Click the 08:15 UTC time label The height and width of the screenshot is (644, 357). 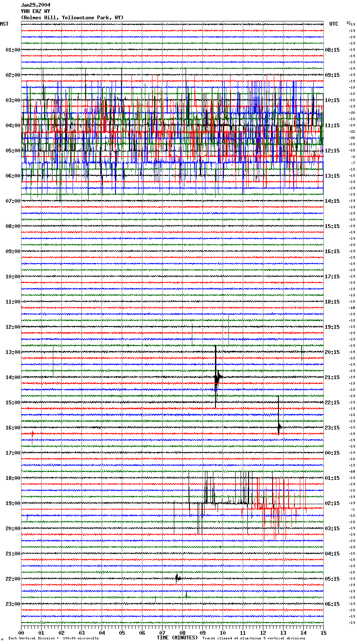[x=332, y=50]
